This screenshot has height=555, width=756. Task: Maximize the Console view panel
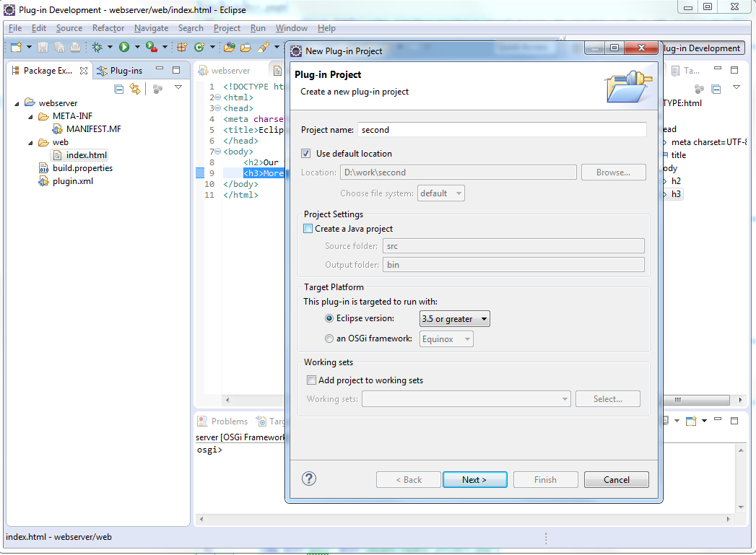pyautogui.click(x=734, y=421)
